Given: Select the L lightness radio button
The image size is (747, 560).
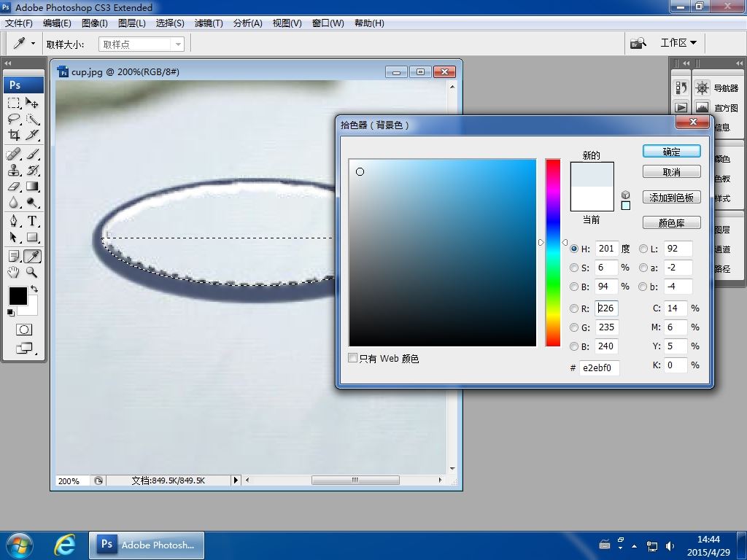Looking at the screenshot, I should (x=643, y=249).
